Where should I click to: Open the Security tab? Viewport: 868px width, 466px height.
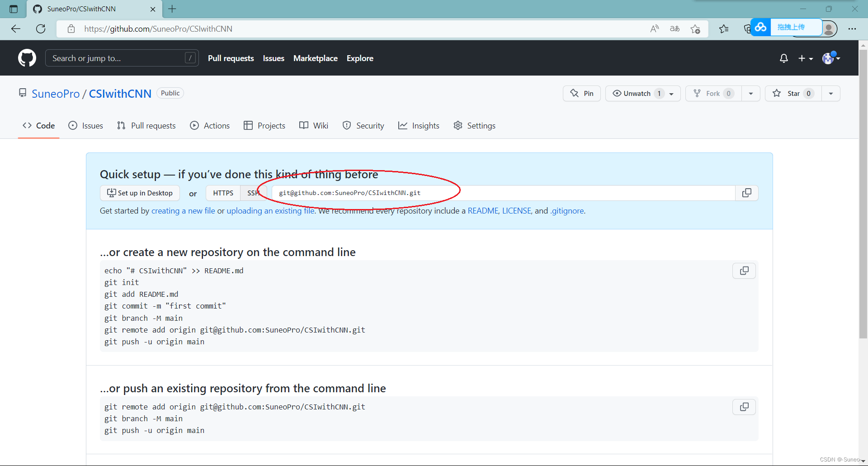(363, 125)
